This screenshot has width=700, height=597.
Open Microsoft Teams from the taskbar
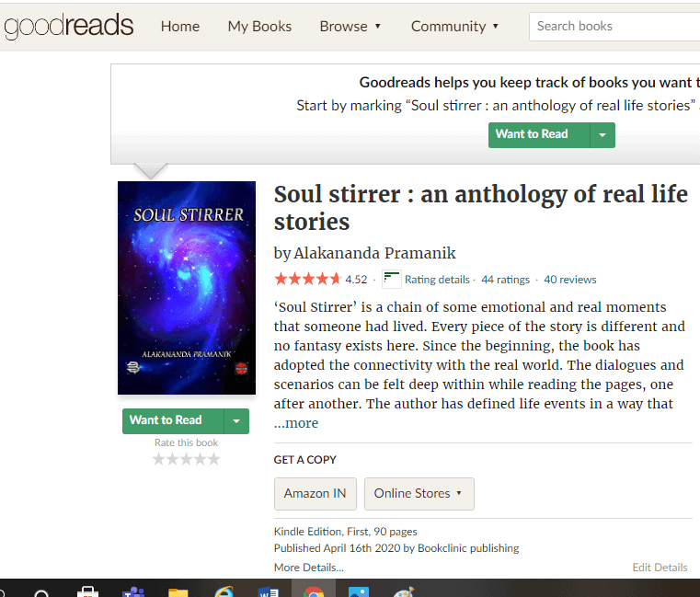coord(133,592)
